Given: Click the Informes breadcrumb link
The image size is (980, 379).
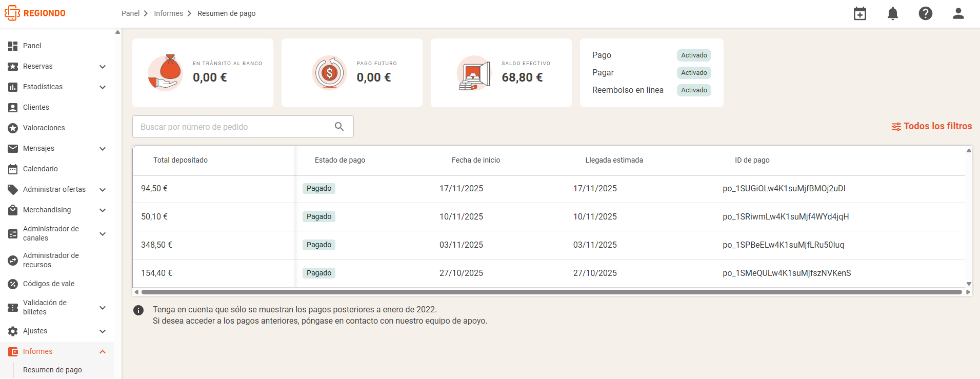Looking at the screenshot, I should [168, 13].
